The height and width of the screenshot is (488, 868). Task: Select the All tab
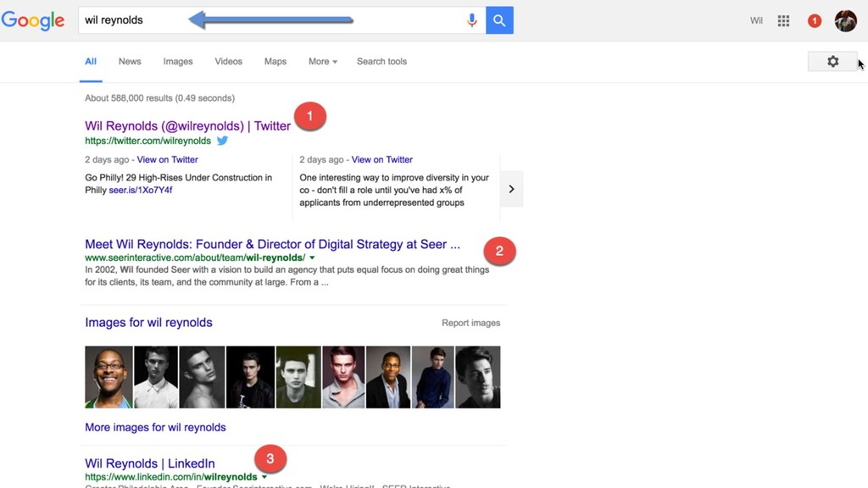pyautogui.click(x=91, y=61)
